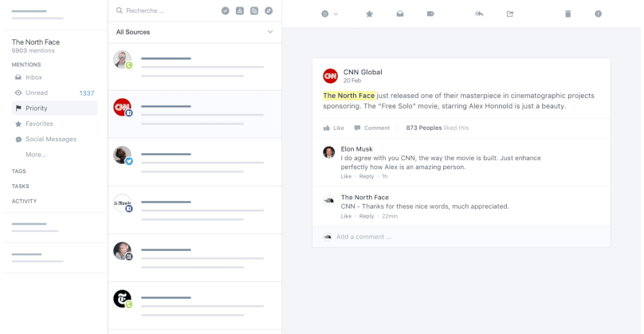Image resolution: width=644 pixels, height=334 pixels.
Task: Click the thumbs-up icon on the post
Action: [x=327, y=128]
